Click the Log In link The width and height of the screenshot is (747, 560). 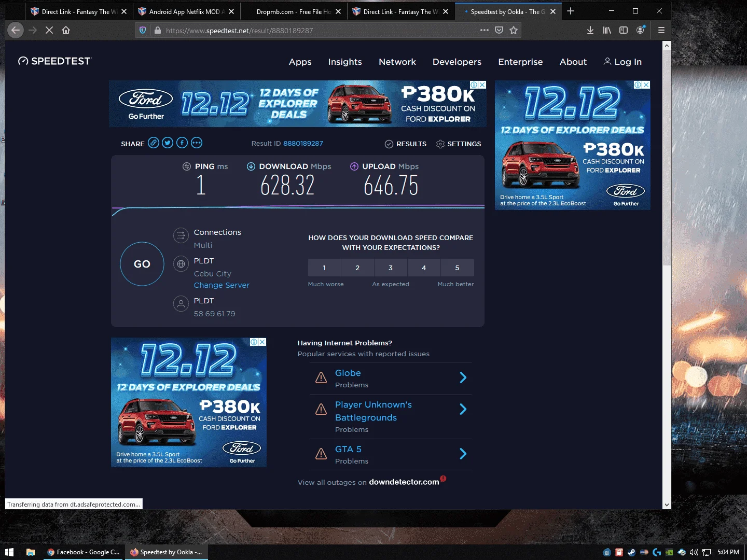tap(622, 62)
